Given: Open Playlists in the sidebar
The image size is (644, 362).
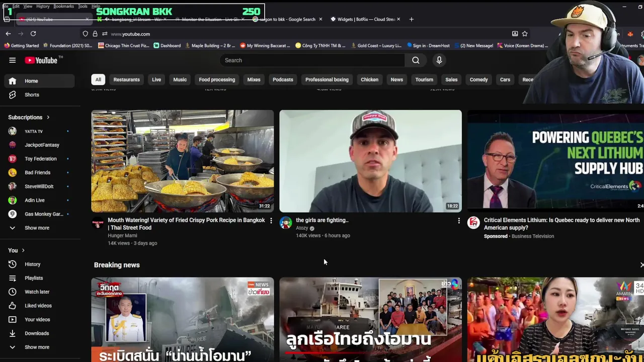Looking at the screenshot, I should click(x=39, y=278).
